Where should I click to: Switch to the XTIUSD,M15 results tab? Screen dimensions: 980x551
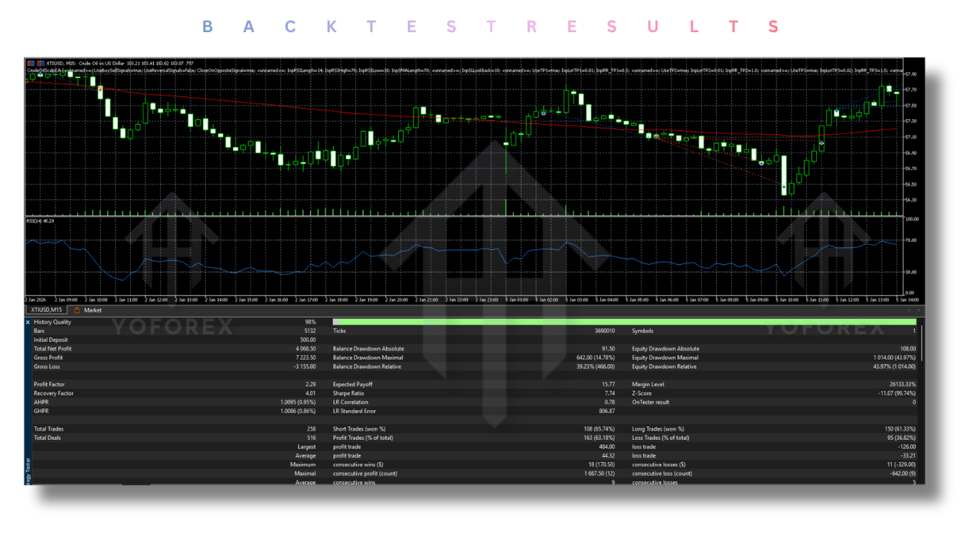46,310
